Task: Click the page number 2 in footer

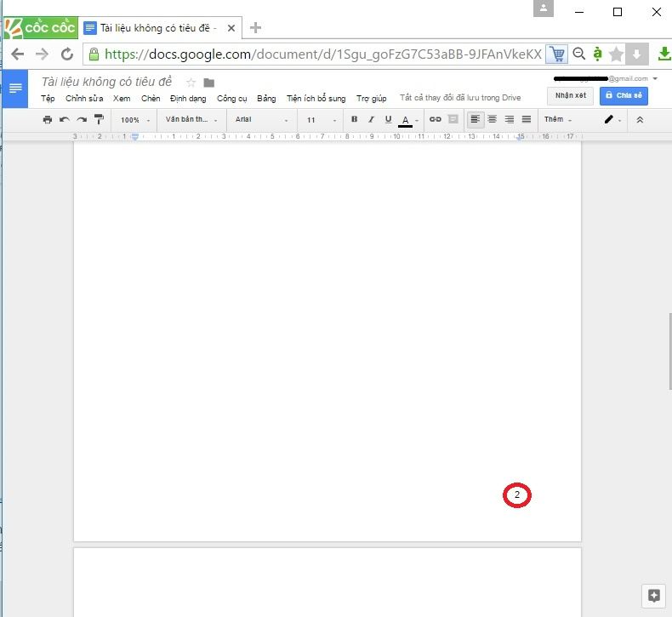Action: click(x=517, y=494)
